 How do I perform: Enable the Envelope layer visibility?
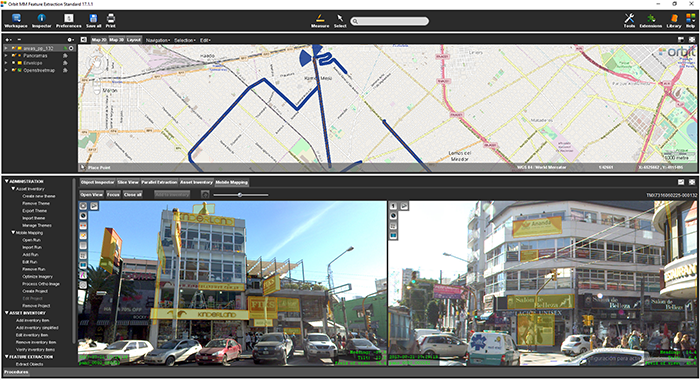[x=14, y=63]
